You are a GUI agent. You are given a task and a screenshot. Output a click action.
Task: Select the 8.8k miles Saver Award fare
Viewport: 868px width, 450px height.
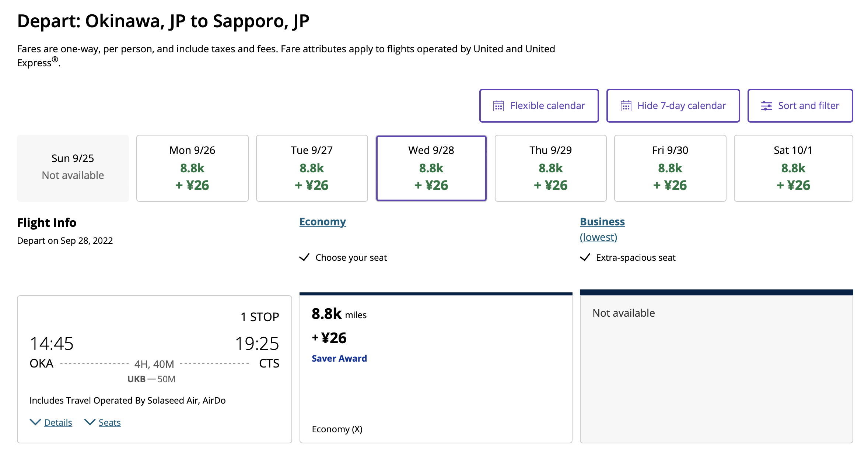pos(436,368)
